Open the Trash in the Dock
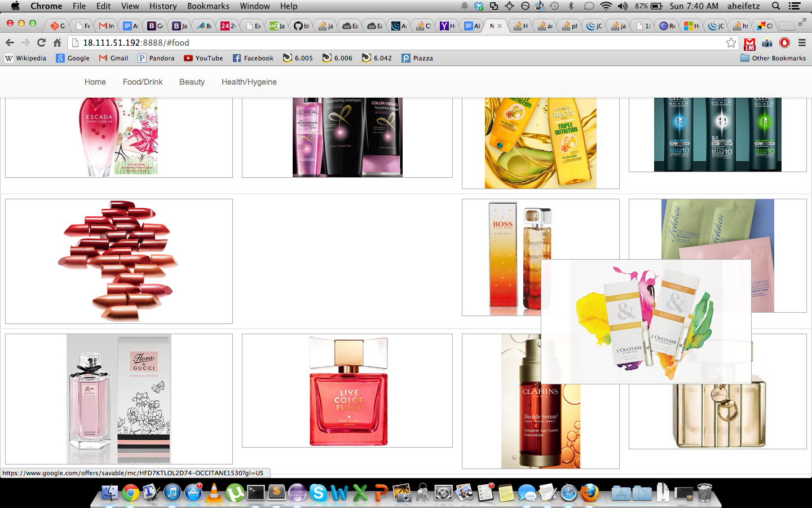This screenshot has width=812, height=508. (x=704, y=492)
